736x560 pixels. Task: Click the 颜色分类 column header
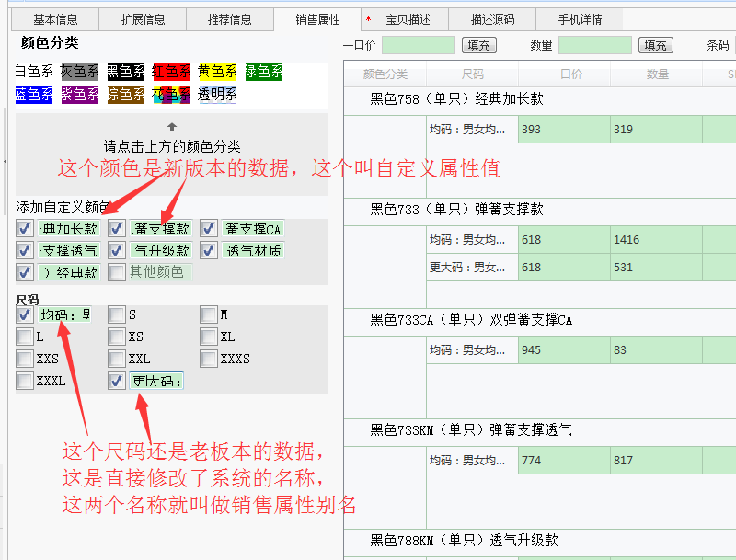385,74
